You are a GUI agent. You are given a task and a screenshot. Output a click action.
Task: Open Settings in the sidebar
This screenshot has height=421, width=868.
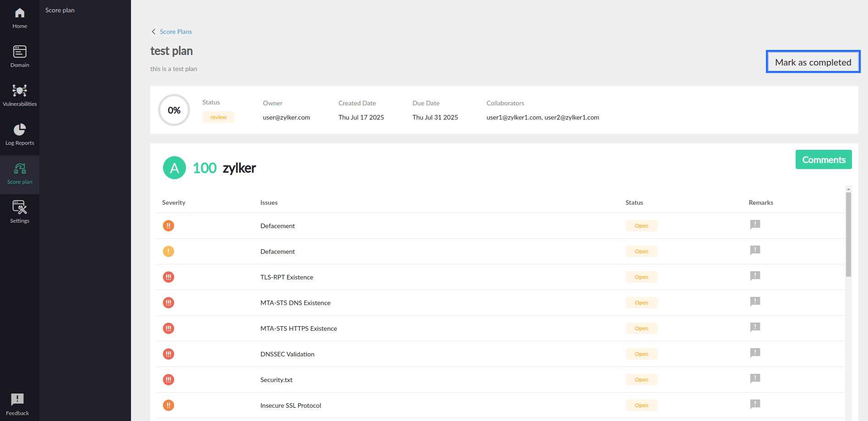[x=20, y=213]
